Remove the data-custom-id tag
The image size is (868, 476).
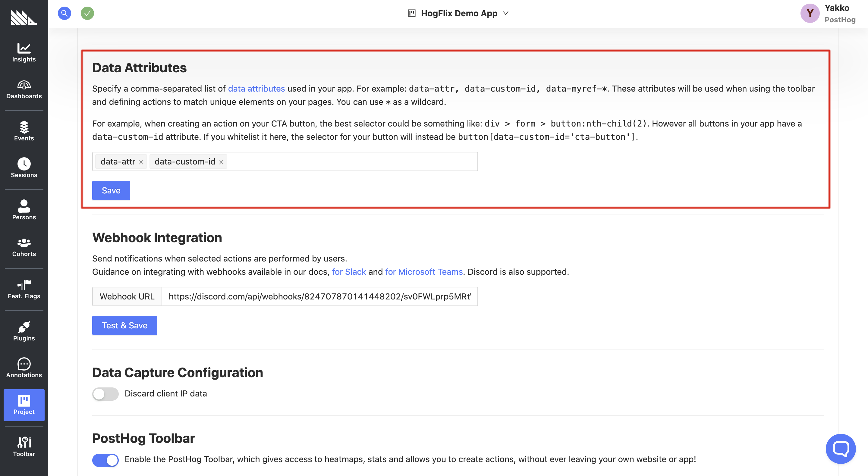221,162
